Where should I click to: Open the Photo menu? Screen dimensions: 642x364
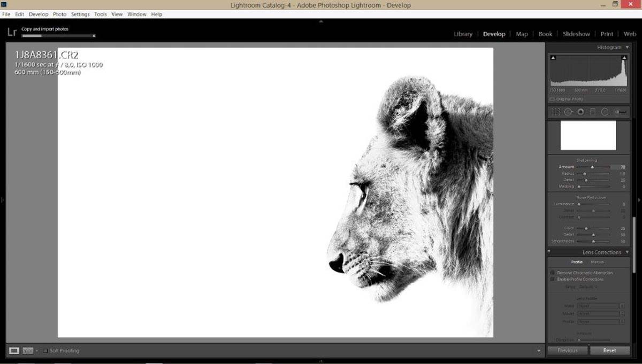(x=59, y=14)
